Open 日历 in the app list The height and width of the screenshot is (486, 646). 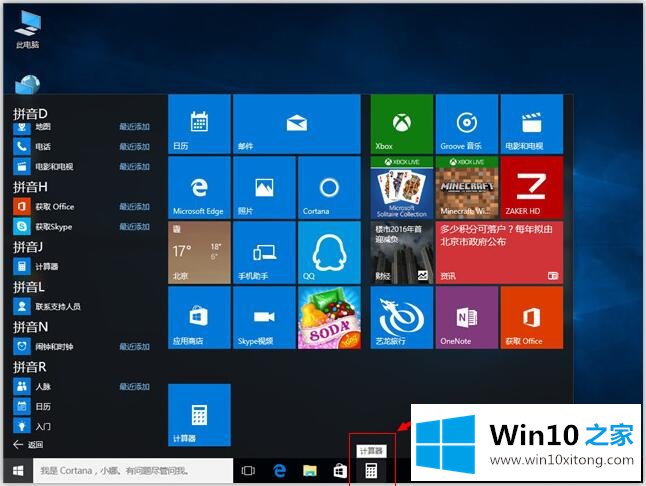pyautogui.click(x=82, y=407)
